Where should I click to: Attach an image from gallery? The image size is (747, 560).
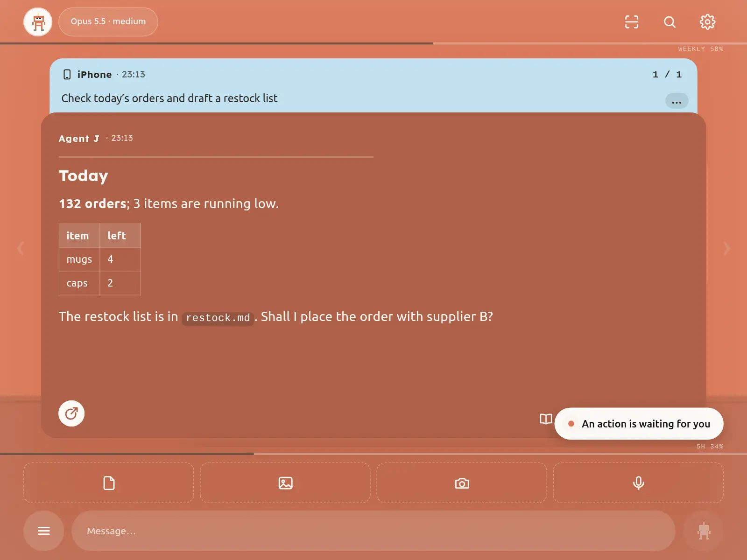click(x=285, y=483)
